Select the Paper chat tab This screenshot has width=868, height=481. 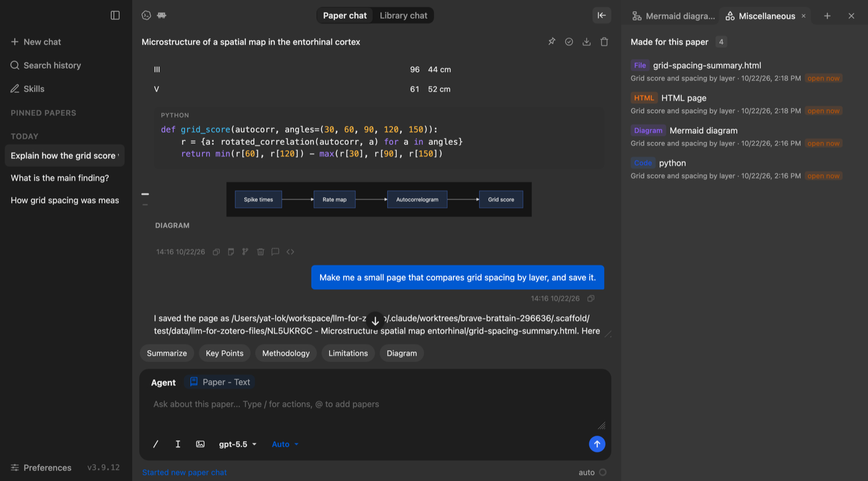click(345, 16)
